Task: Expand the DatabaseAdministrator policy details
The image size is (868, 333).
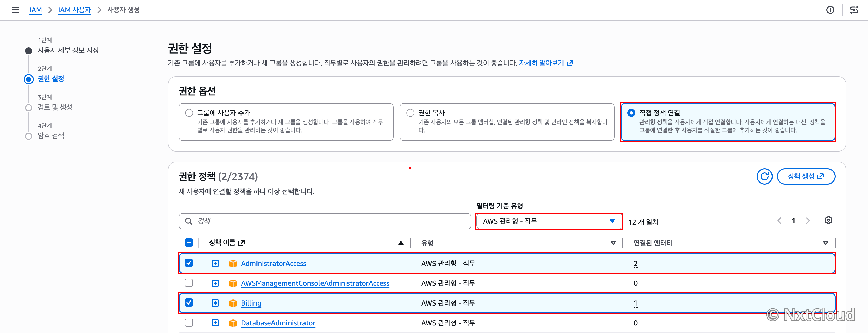Action: pyautogui.click(x=215, y=323)
